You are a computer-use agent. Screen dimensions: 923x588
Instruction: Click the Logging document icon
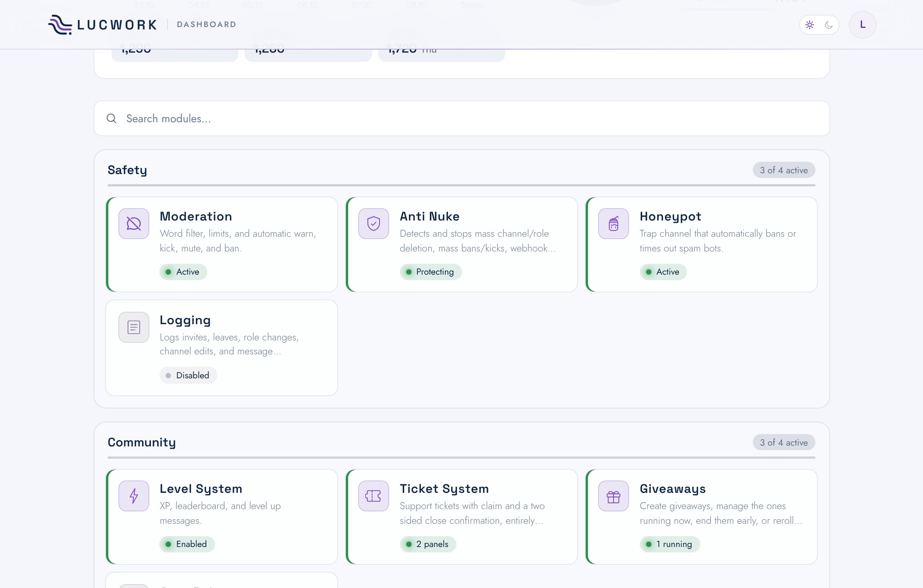pos(134,327)
